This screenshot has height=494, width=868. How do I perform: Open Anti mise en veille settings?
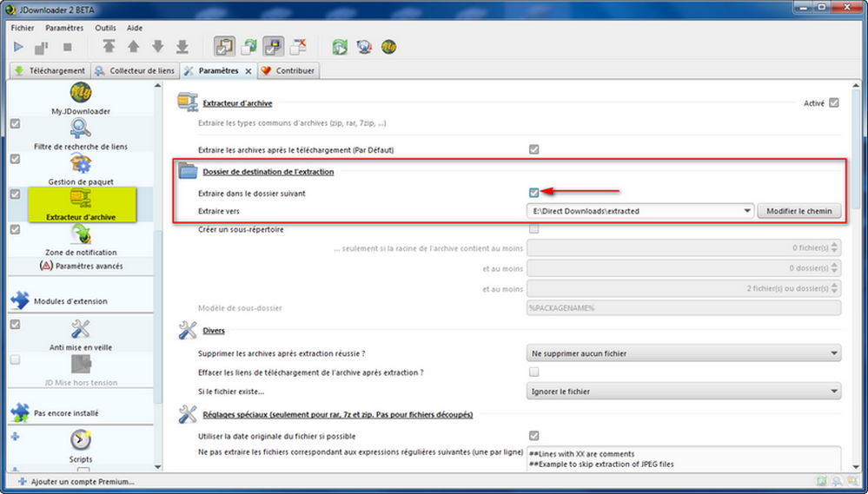[81, 335]
